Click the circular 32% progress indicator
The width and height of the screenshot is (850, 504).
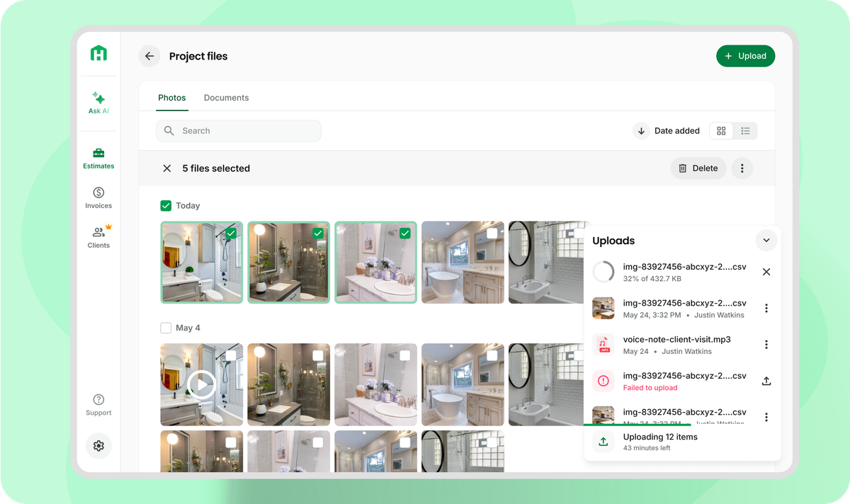point(603,272)
